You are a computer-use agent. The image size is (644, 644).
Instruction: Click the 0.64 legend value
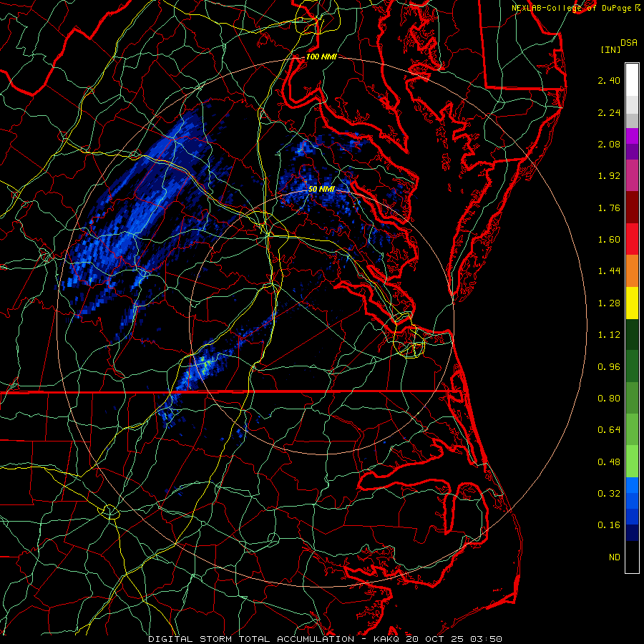609,430
